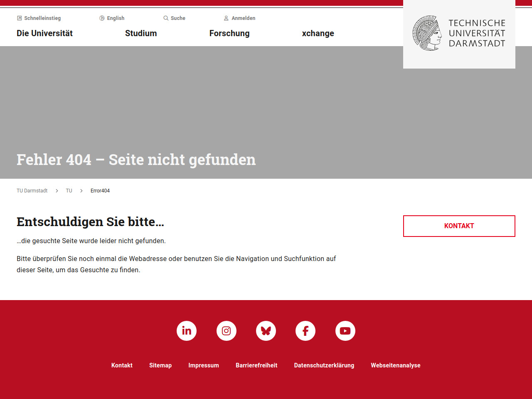Open the LinkedIn social media icon

click(187, 331)
